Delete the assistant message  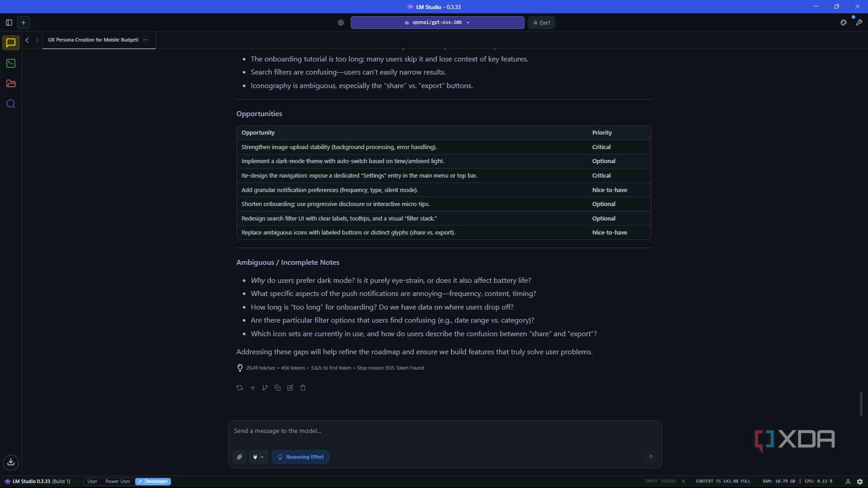click(x=303, y=388)
